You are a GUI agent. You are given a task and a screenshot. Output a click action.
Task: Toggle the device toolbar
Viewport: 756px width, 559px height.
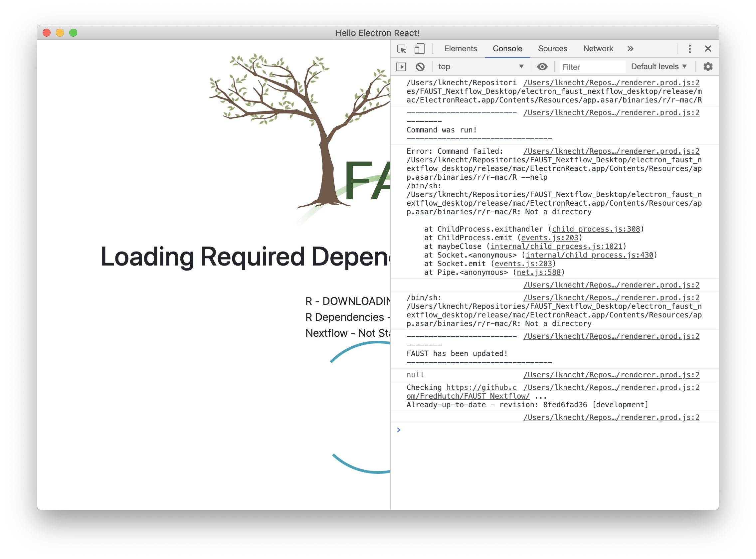(x=419, y=49)
